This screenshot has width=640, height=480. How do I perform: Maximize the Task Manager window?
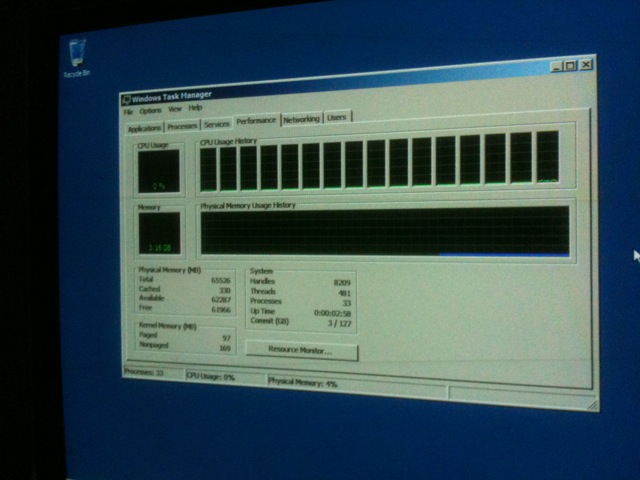(x=570, y=65)
